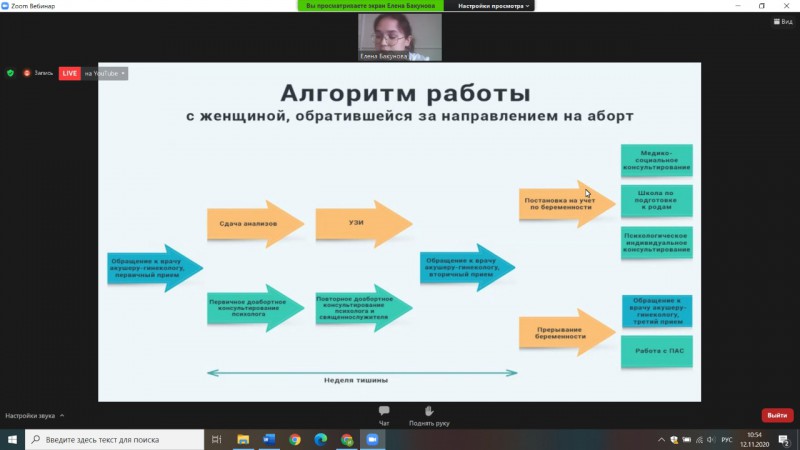This screenshot has height=450, width=800.
Task: Open Zoom from the Windows taskbar
Action: pos(373,440)
